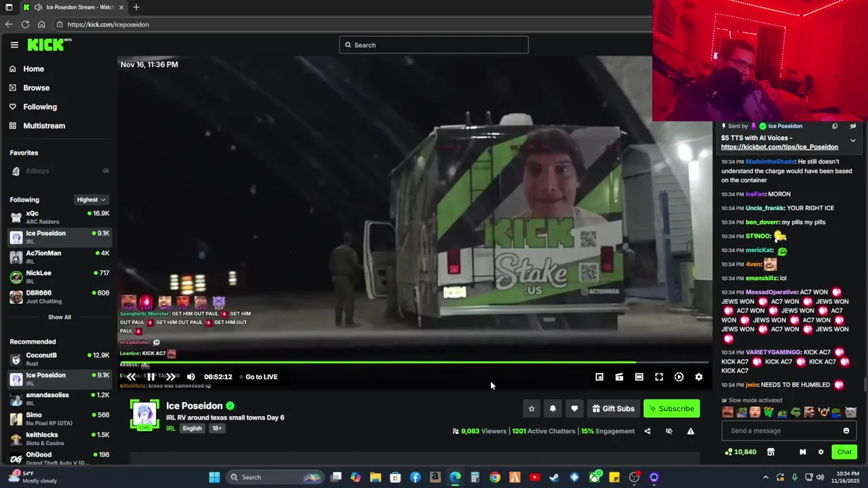Toggle the hide-stats eye icon
Viewport: 868px width, 488px height.
coord(669,431)
